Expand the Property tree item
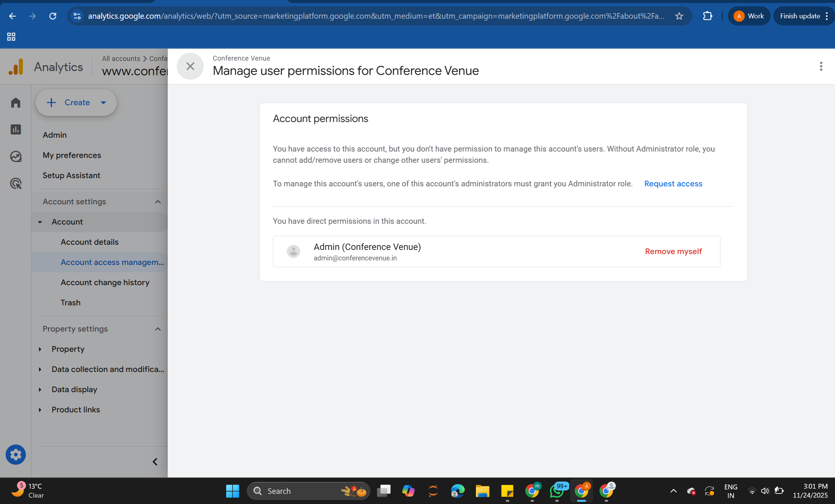The width and height of the screenshot is (835, 504). pyautogui.click(x=40, y=349)
